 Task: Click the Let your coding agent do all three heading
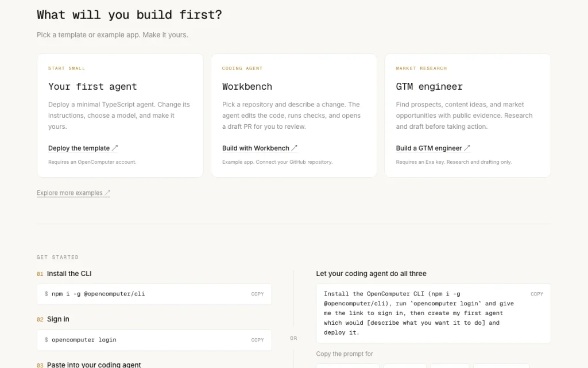pos(372,273)
